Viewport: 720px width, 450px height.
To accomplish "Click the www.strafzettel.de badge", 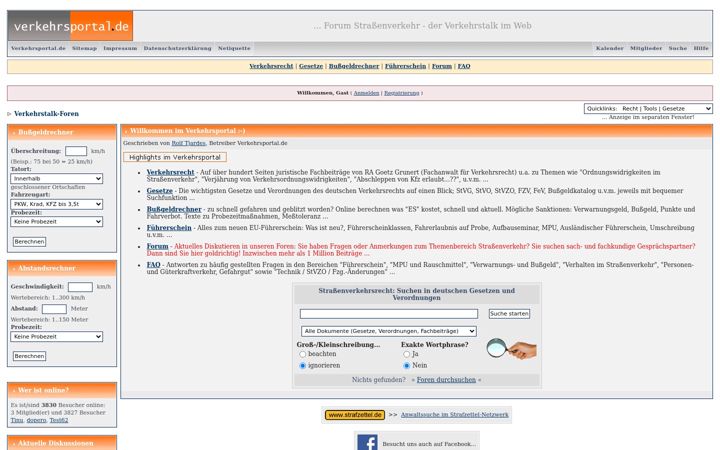I will [354, 415].
